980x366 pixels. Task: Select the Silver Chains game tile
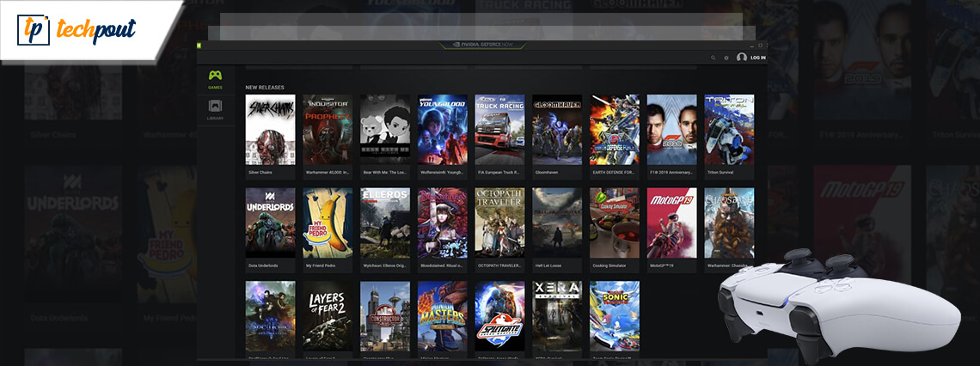(x=270, y=129)
